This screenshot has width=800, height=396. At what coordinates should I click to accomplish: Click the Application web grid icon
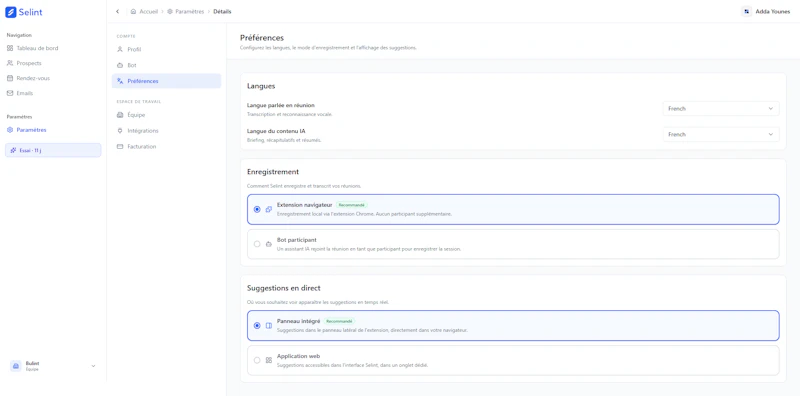(x=269, y=360)
